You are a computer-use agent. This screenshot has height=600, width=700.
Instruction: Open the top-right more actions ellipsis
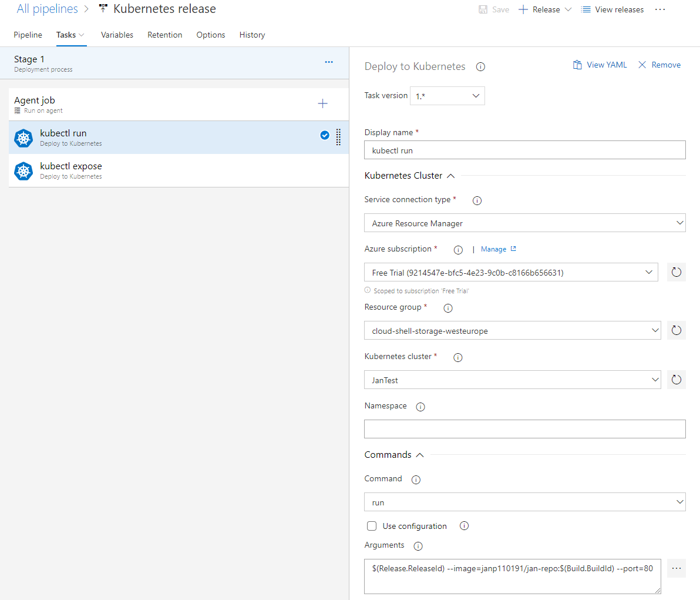coord(660,9)
